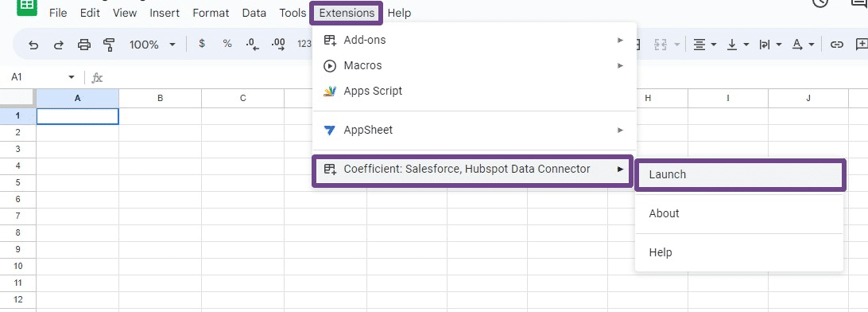Open the Data menu
Screen dimensions: 868x312
pyautogui.click(x=254, y=13)
